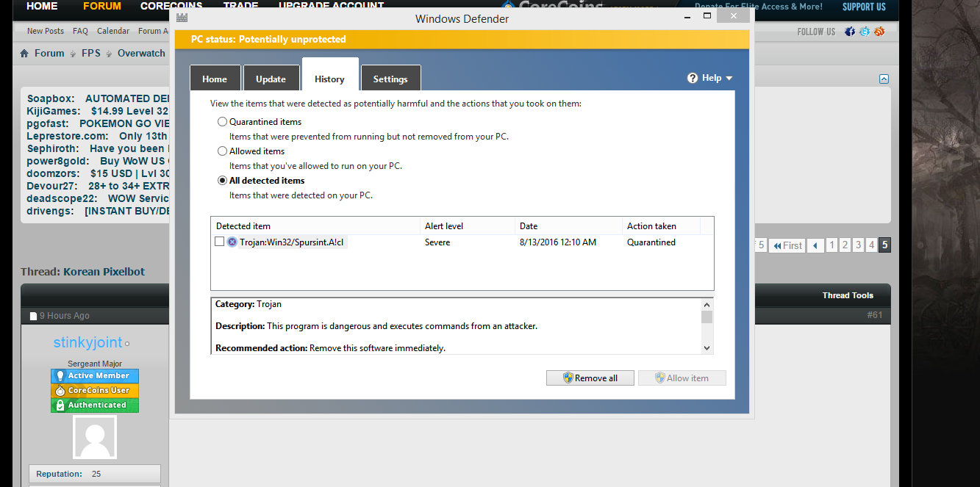Select the Quarantined items radio button

pos(222,122)
